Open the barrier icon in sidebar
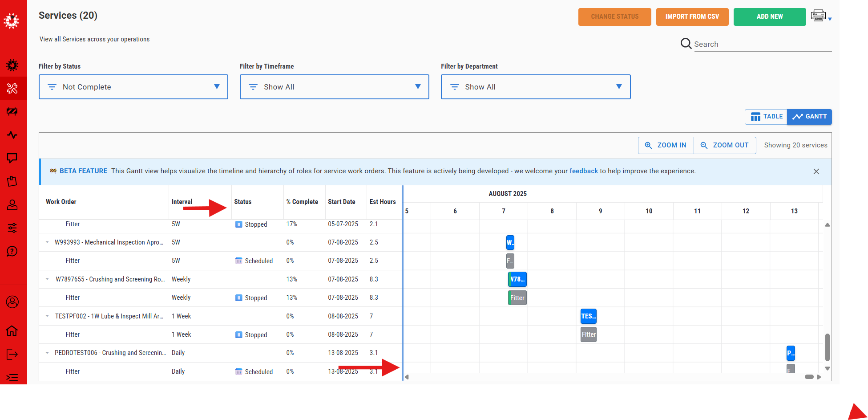868x420 pixels. (x=12, y=111)
